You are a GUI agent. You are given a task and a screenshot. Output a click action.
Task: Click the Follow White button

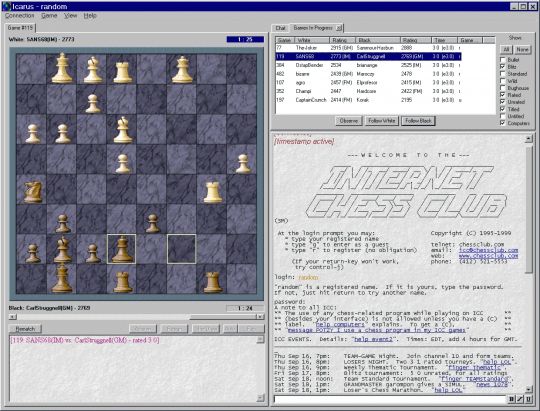(381, 121)
